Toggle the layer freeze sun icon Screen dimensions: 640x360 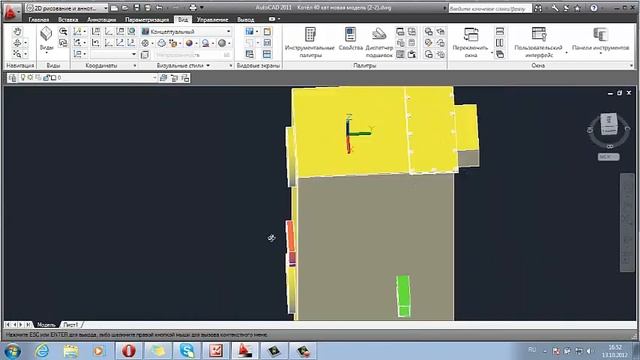(30, 78)
